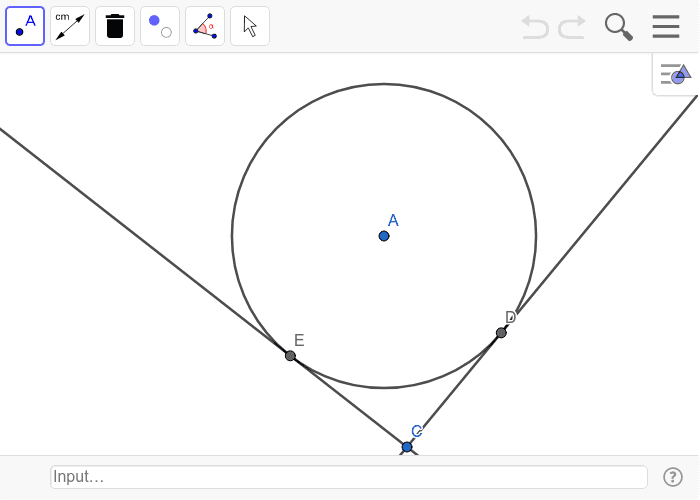Select external point C

pos(407,447)
